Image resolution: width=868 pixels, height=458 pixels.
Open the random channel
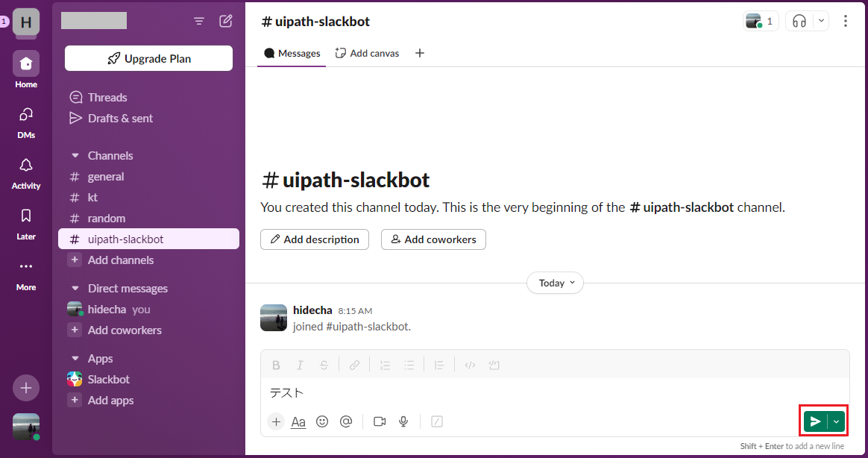click(x=148, y=219)
